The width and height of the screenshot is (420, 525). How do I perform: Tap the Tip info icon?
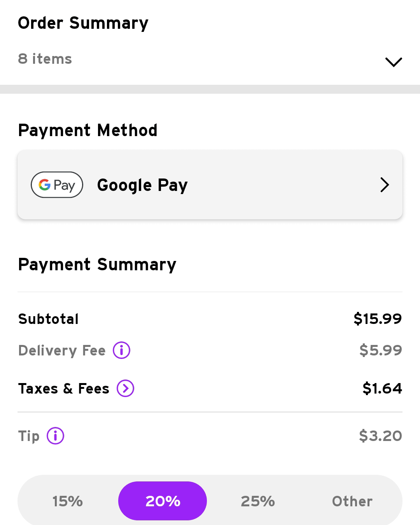(x=55, y=436)
